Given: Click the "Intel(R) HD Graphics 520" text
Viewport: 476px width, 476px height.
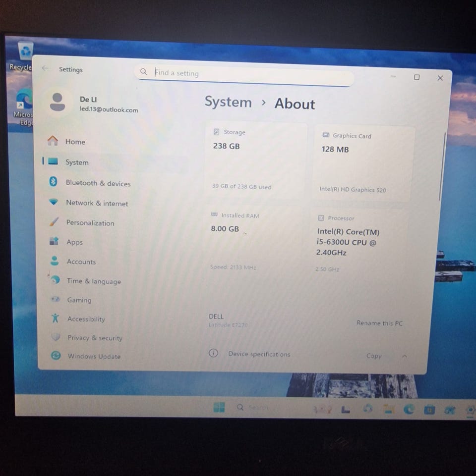Looking at the screenshot, I should point(353,189).
